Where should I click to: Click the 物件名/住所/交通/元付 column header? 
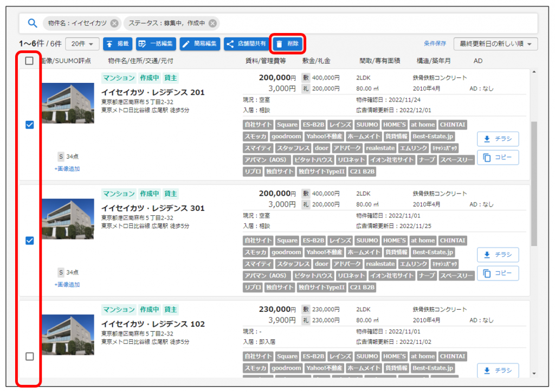pos(140,61)
